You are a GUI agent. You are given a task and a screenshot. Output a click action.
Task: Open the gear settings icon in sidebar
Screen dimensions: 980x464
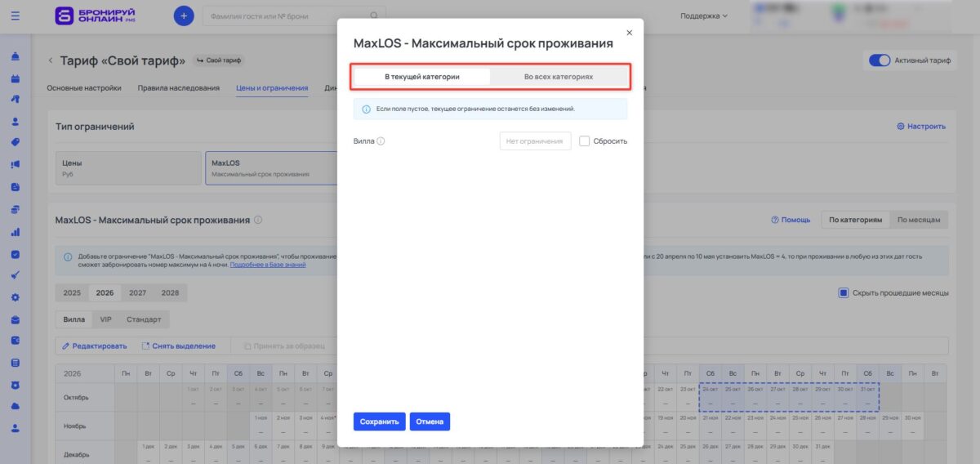[x=15, y=297]
